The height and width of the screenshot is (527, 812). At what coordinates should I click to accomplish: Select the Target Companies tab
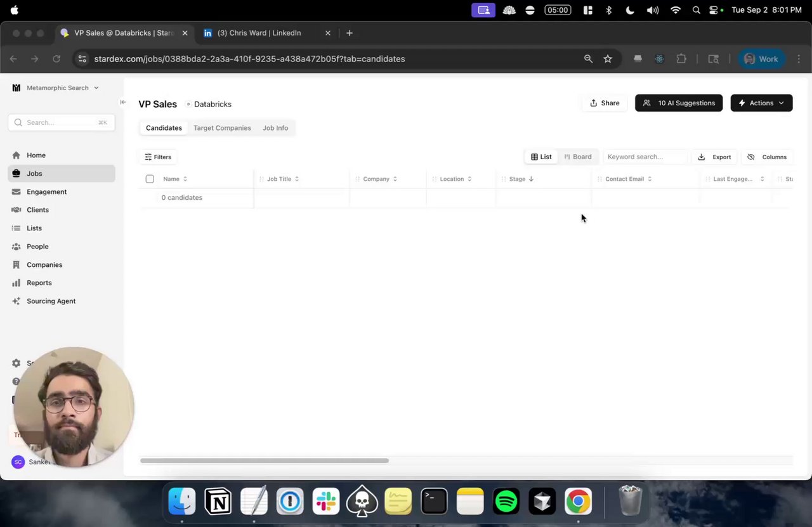click(222, 128)
